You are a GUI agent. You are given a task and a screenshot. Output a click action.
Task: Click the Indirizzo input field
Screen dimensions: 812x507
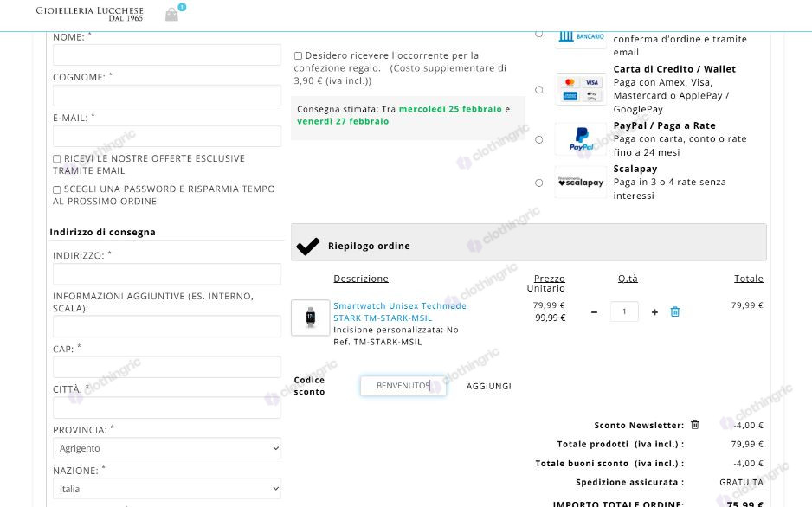167,273
